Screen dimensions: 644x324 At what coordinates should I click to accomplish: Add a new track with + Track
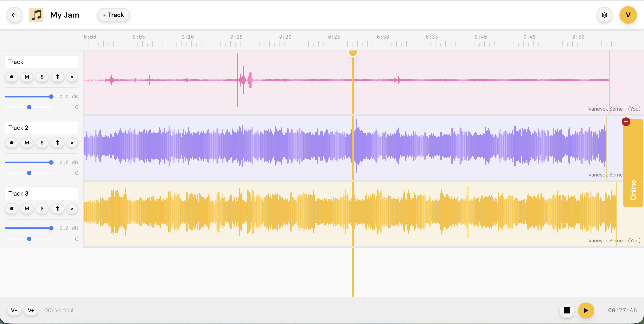point(113,15)
